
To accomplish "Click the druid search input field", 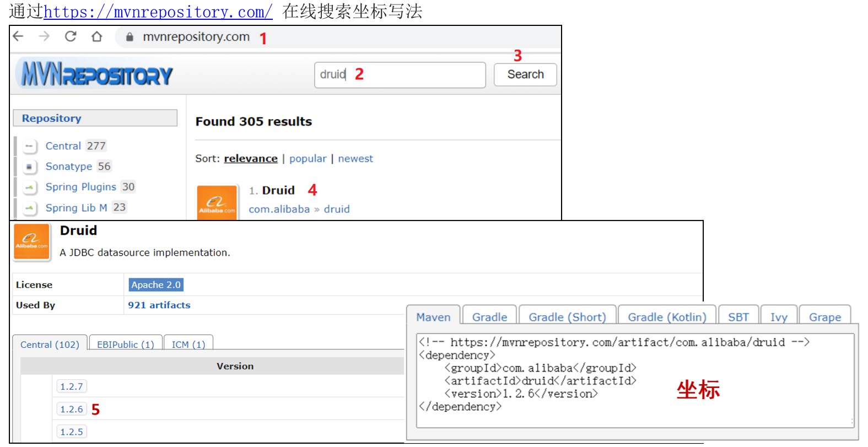I will (400, 74).
